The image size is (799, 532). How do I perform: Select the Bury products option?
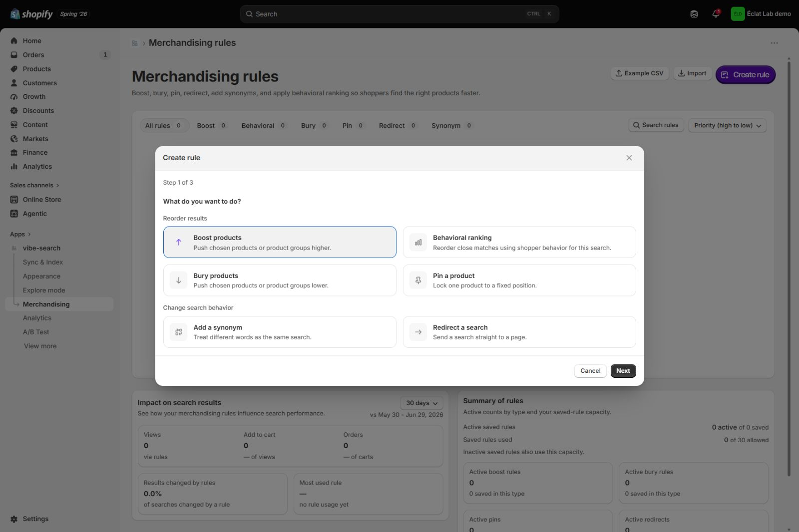(x=280, y=280)
